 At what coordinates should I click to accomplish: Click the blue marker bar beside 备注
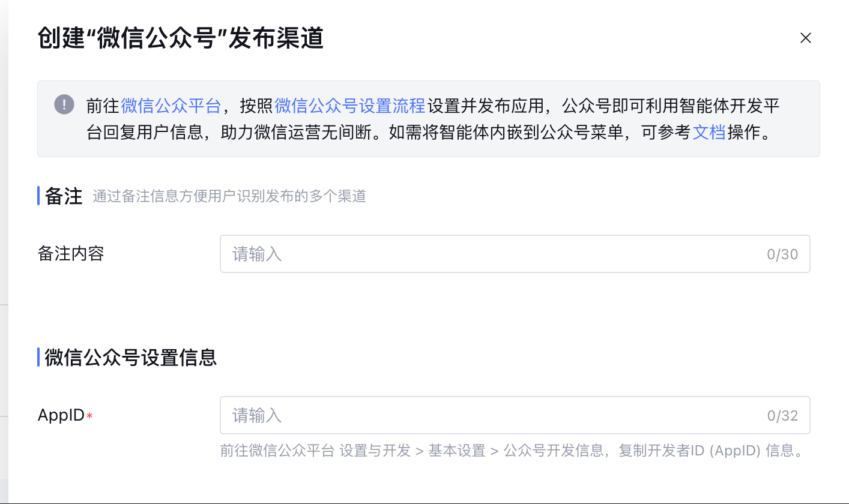38,196
